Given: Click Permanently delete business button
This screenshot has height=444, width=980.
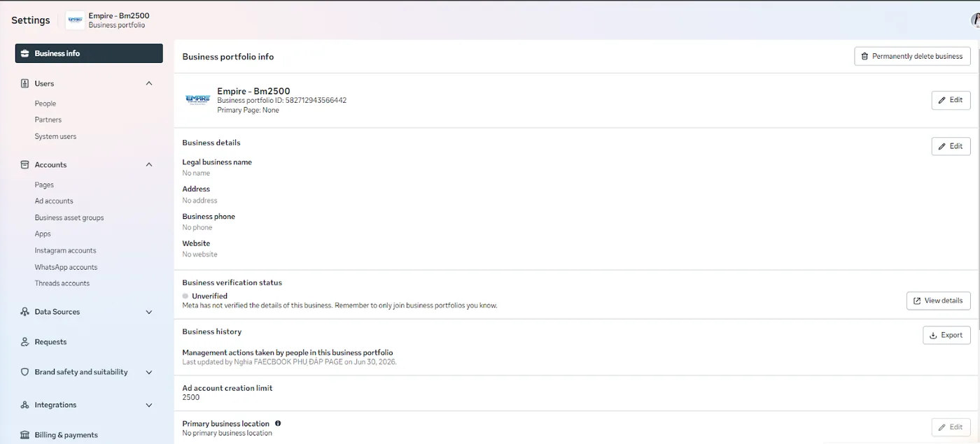Looking at the screenshot, I should point(912,56).
